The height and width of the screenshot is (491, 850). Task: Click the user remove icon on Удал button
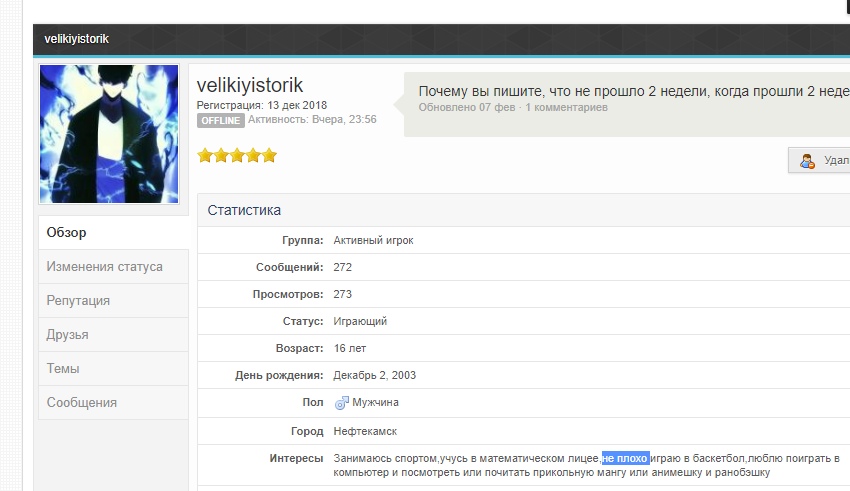[807, 161]
